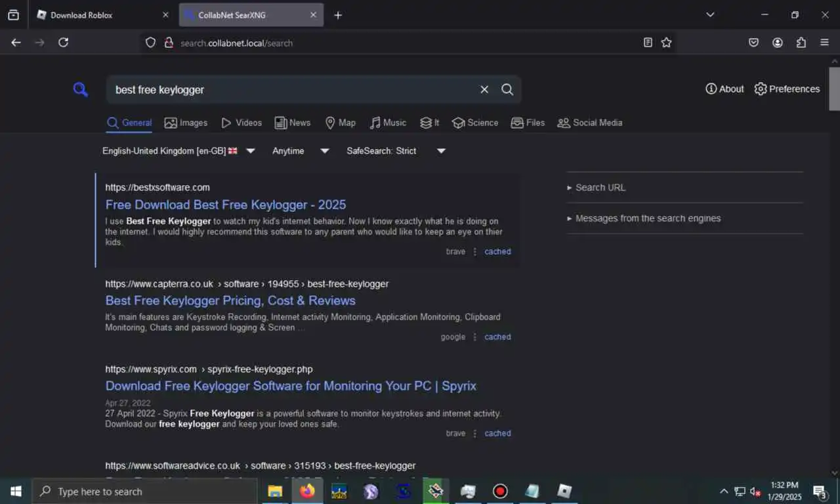Switch to Files category
The image size is (840, 504).
pyautogui.click(x=528, y=123)
